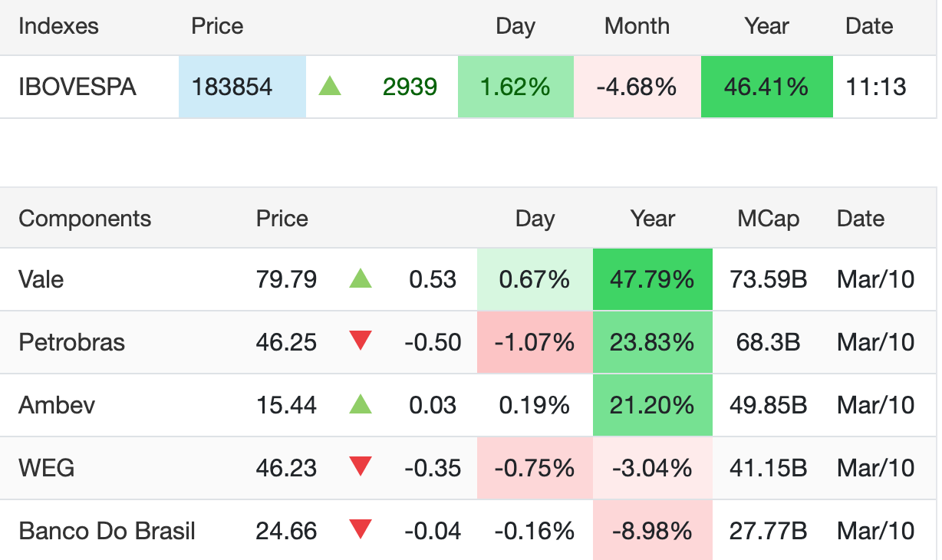The width and height of the screenshot is (942, 560).
Task: Click the green up arrow in Ambev row
Action: tap(360, 404)
